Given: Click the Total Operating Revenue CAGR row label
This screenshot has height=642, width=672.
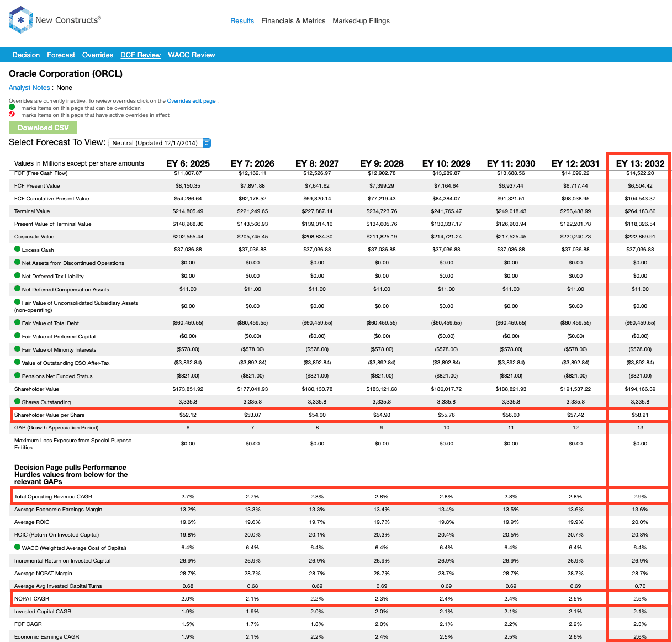Looking at the screenshot, I should [53, 496].
